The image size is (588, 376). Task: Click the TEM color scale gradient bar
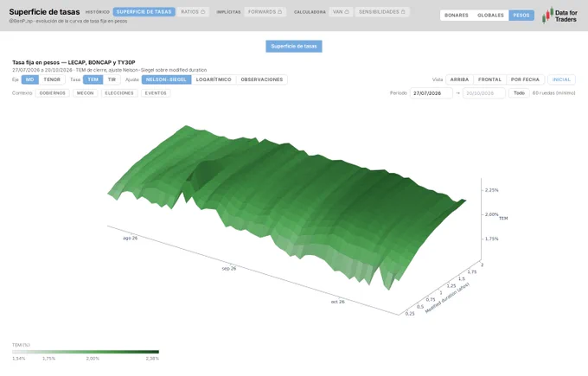[86, 352]
